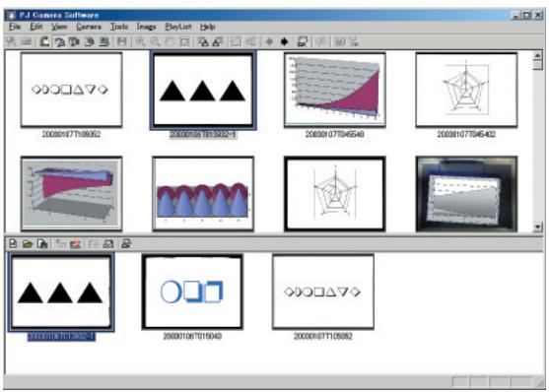The width and height of the screenshot is (549, 392).
Task: Click the first top toolbar icon, a greyed tool
Action: click(11, 42)
